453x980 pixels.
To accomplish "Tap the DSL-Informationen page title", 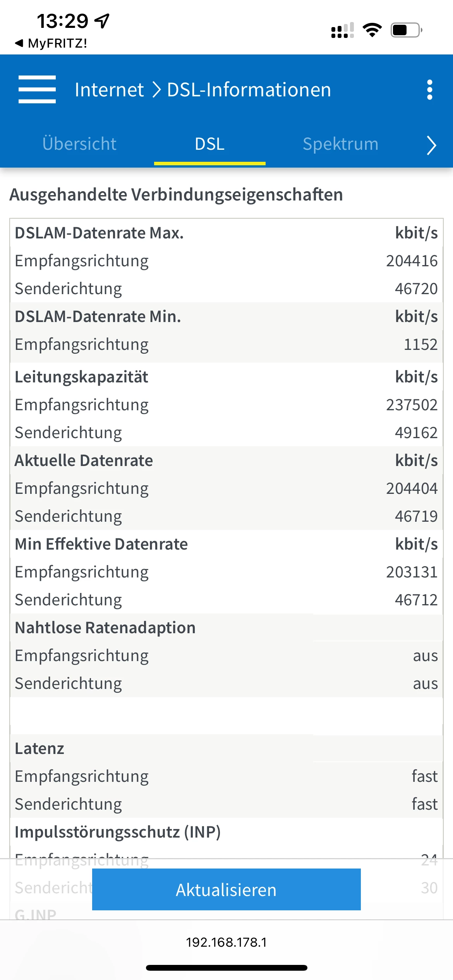I will 249,90.
